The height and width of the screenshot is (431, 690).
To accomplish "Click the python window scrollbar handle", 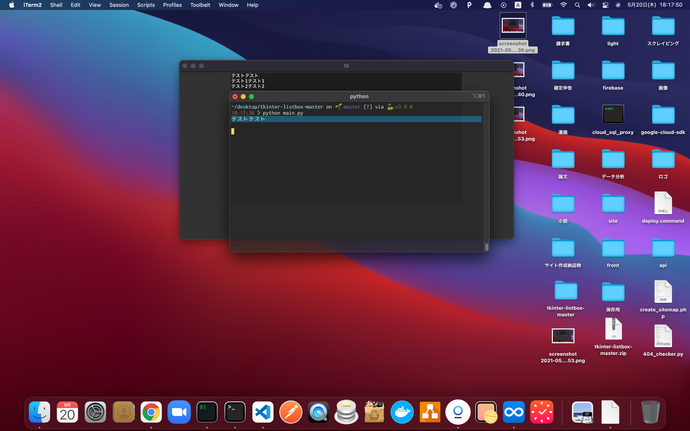I will 486,247.
